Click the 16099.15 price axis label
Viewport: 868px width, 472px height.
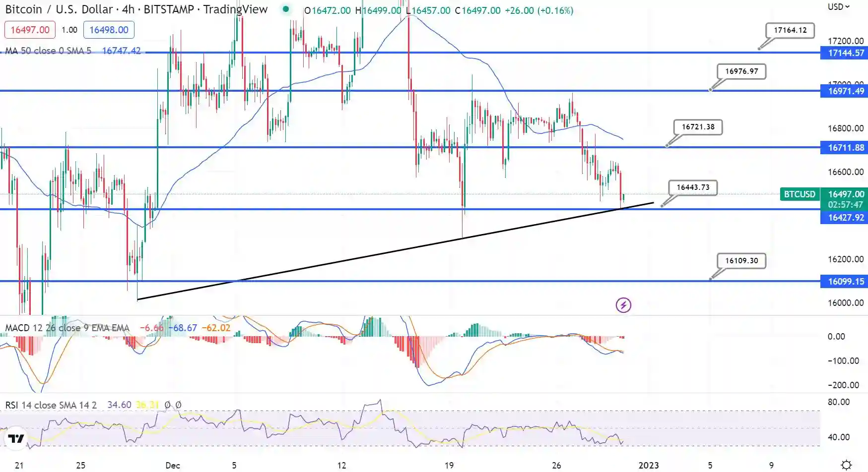click(x=844, y=281)
